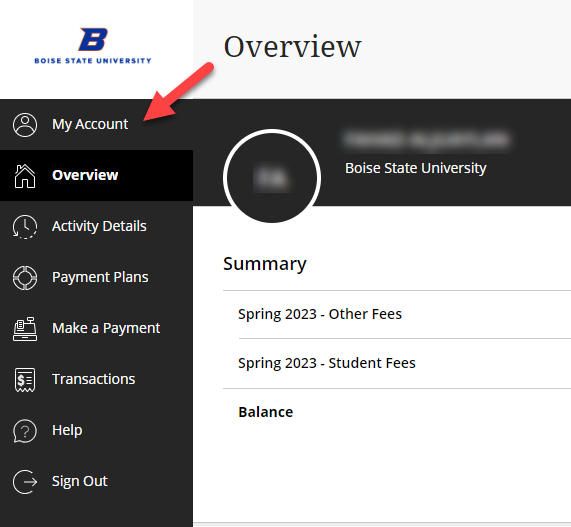Click the Overview page title
The image size is (571, 527).
point(292,47)
